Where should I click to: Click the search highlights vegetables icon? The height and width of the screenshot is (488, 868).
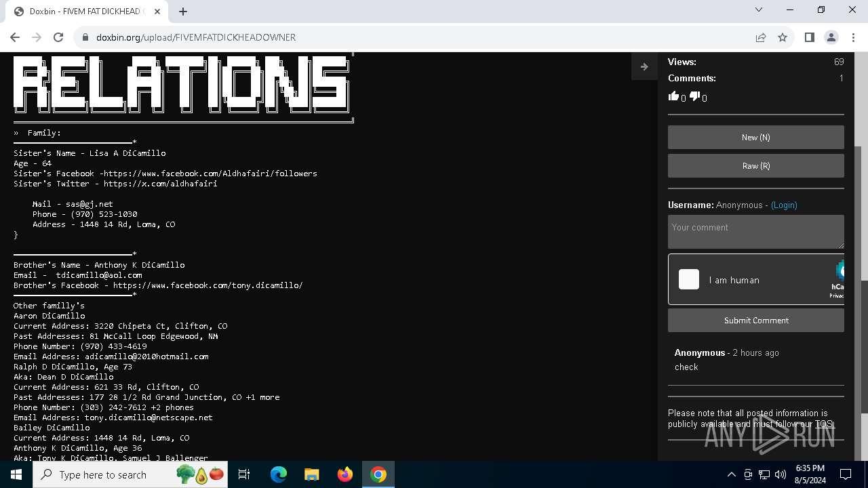(200, 474)
